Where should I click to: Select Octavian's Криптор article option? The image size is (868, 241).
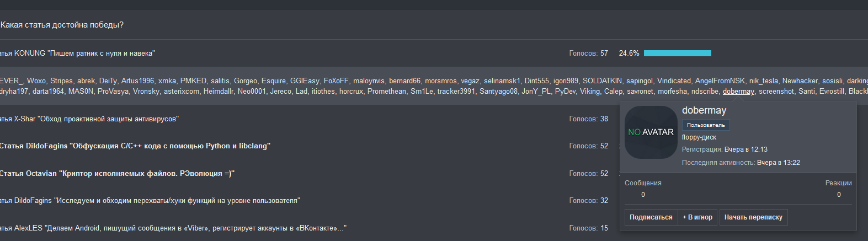click(x=117, y=174)
